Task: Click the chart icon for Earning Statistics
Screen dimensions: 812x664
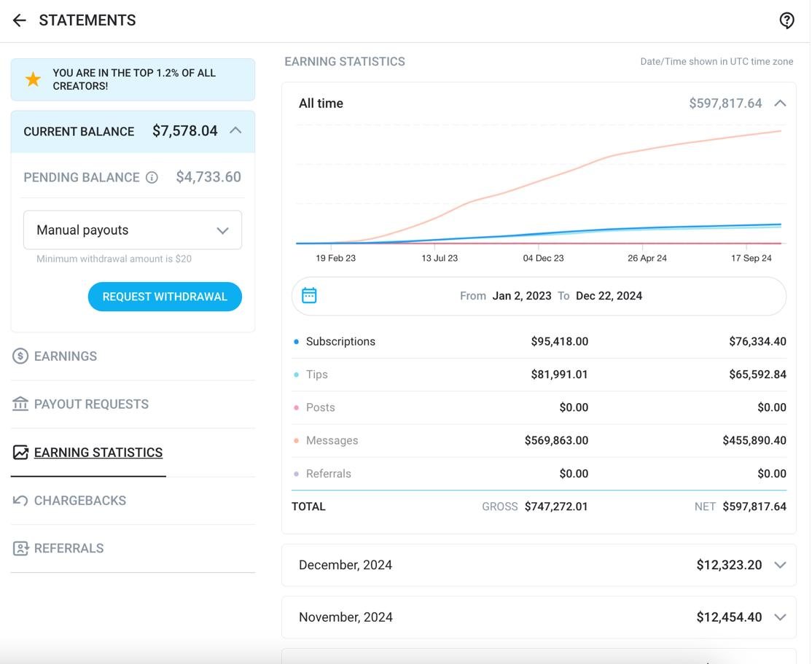Action: point(20,452)
